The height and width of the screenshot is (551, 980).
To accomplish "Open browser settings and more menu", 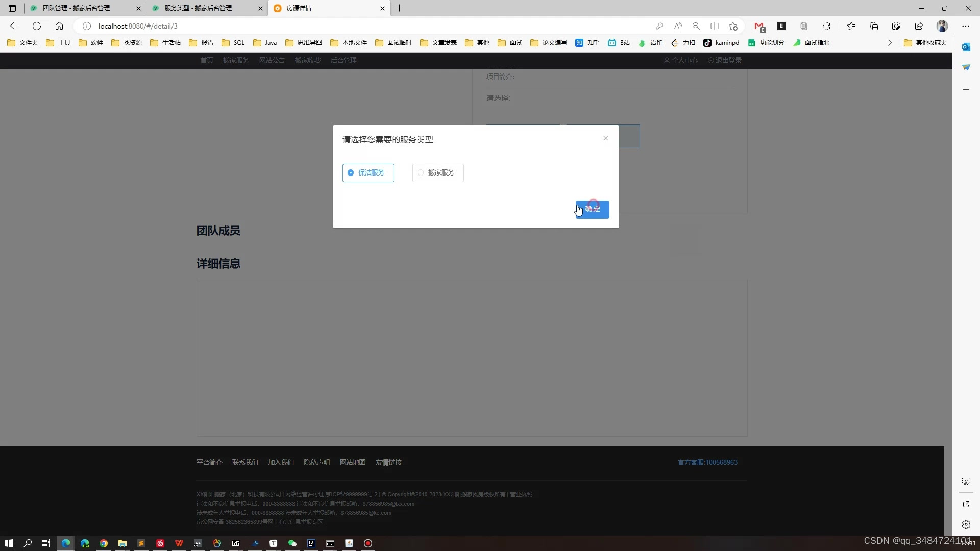I will click(965, 26).
